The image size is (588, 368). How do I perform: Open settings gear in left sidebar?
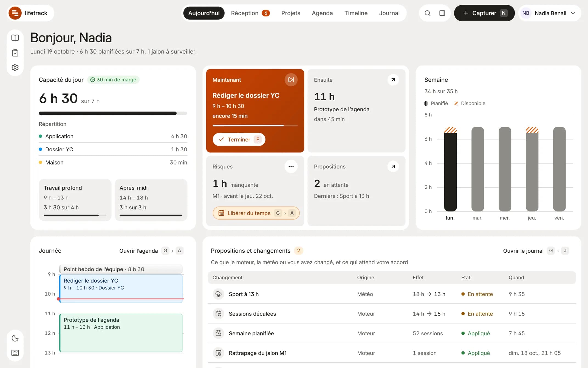(15, 68)
